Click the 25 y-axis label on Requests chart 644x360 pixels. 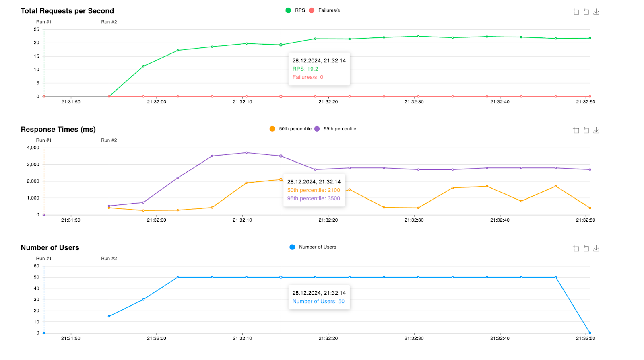pos(37,29)
